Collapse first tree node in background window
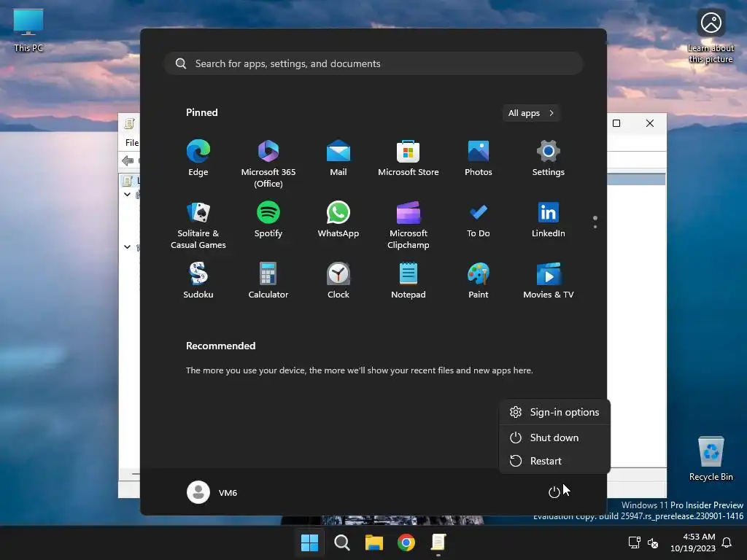Screen dimensions: 747x560 point(127,194)
